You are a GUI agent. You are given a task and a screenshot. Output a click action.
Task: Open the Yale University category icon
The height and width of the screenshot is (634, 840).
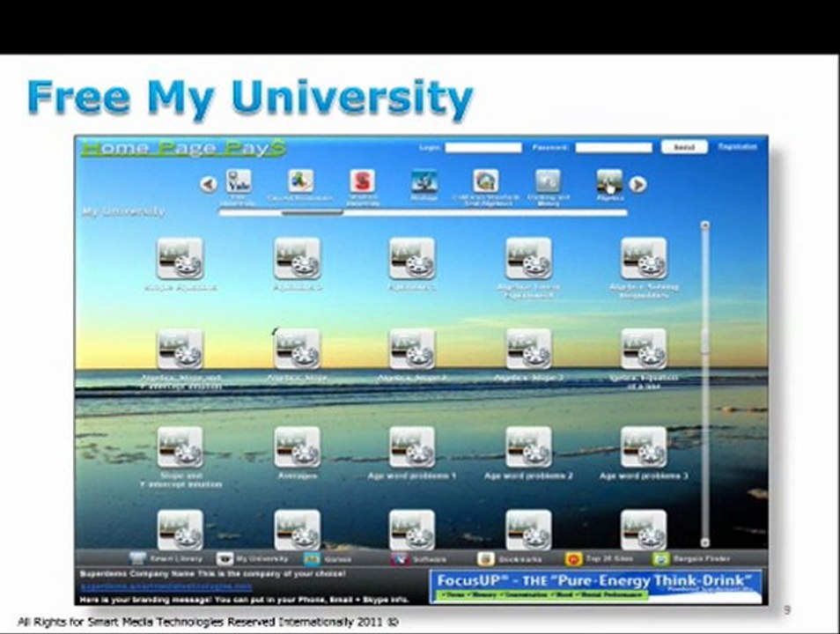click(238, 181)
